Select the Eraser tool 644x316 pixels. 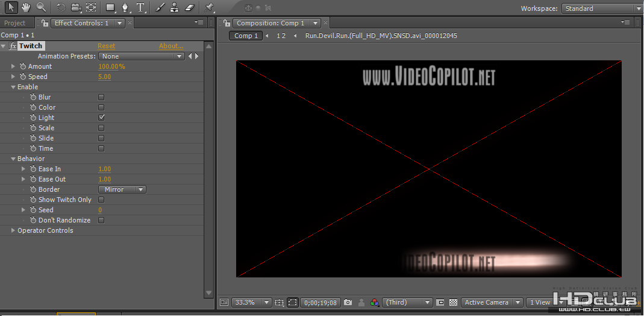[x=189, y=7]
